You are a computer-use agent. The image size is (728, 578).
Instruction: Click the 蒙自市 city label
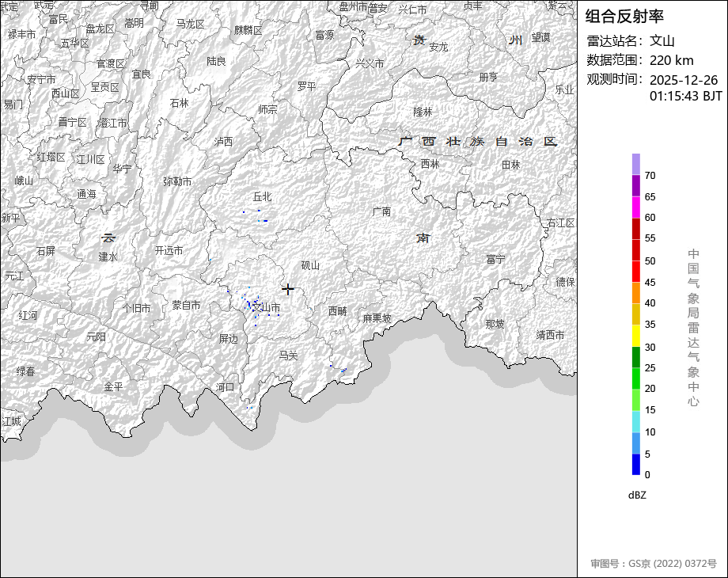(x=186, y=305)
